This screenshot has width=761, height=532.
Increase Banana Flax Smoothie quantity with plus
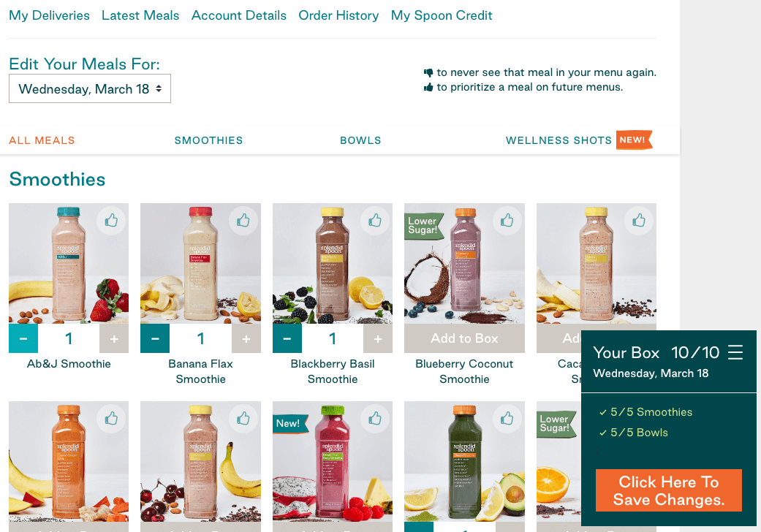tap(246, 338)
